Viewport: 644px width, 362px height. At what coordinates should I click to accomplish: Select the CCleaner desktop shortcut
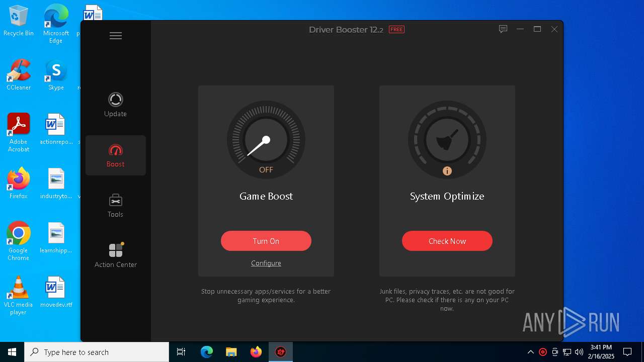pyautogui.click(x=19, y=75)
